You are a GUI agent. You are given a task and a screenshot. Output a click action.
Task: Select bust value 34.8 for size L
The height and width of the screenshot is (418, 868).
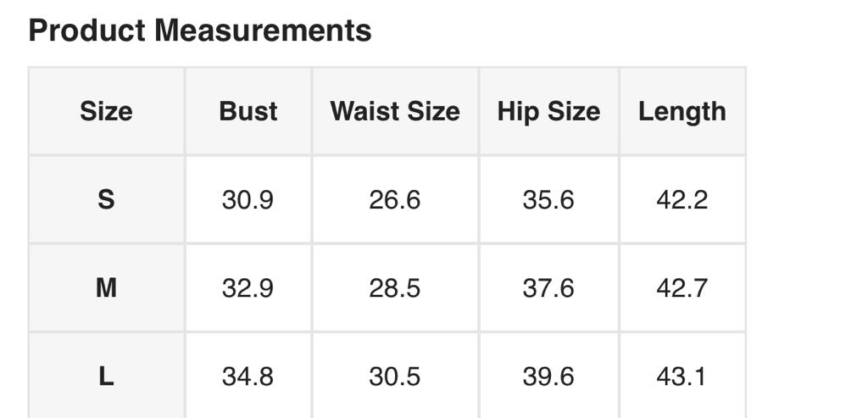[x=248, y=376]
